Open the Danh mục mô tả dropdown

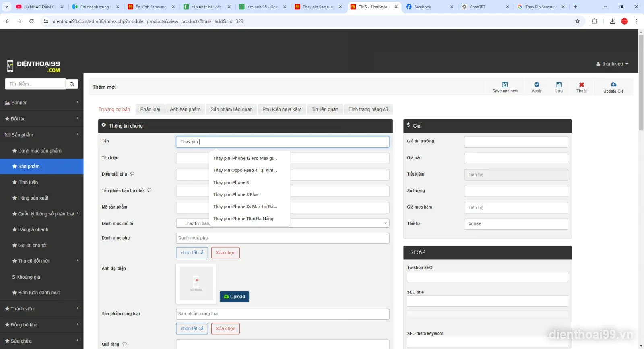coord(283,223)
